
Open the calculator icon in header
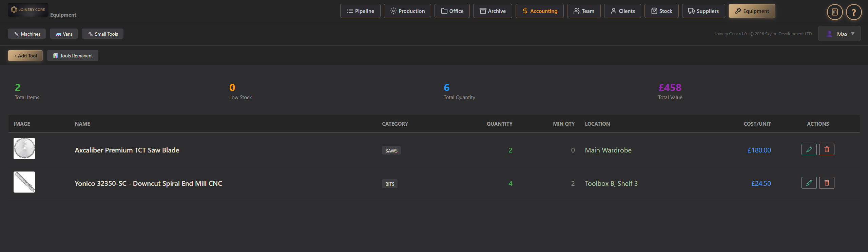834,12
